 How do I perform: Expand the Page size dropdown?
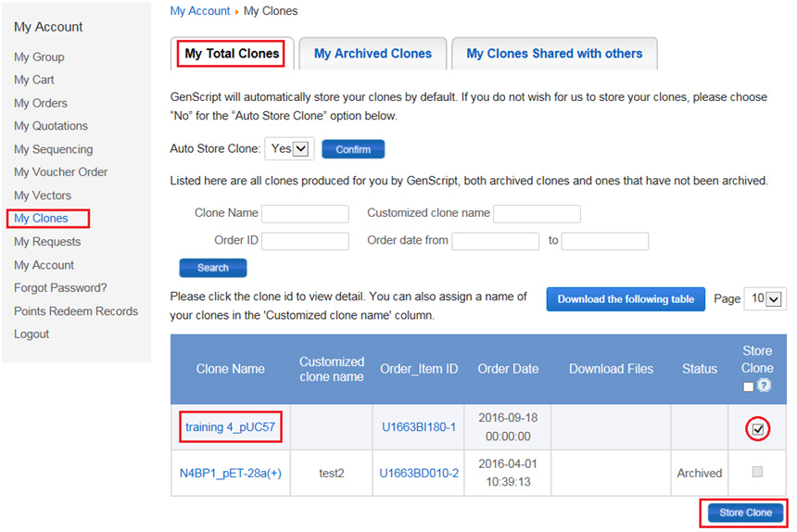pyautogui.click(x=765, y=299)
